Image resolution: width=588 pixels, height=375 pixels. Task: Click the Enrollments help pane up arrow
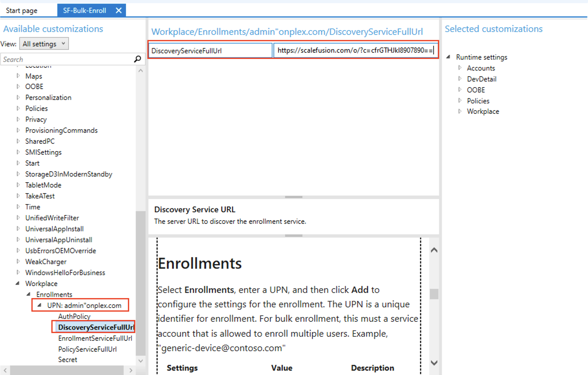pos(434,250)
